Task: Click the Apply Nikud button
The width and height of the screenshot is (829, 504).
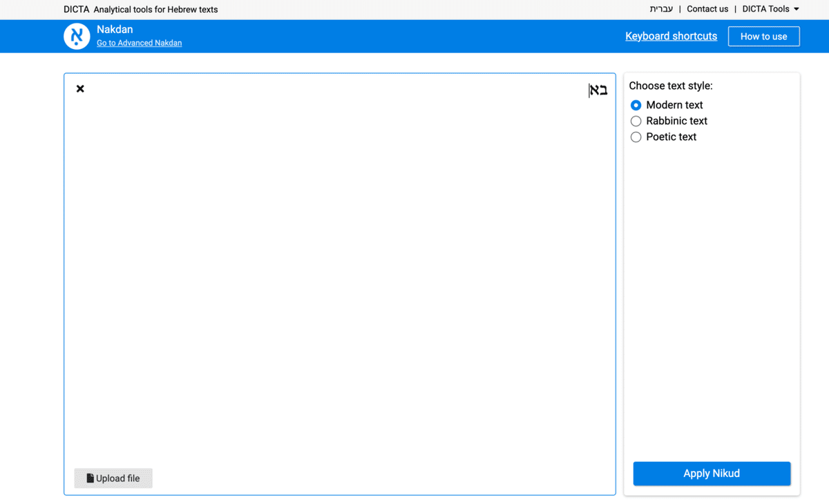Action: pyautogui.click(x=712, y=474)
